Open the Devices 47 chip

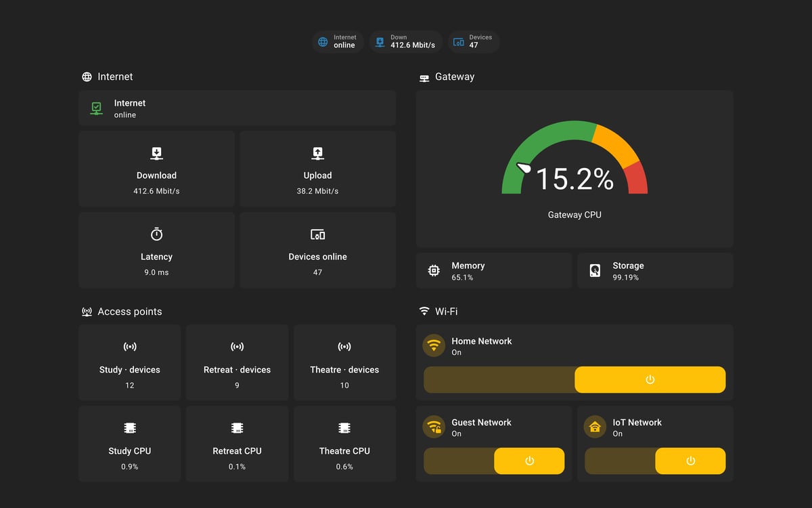click(474, 42)
